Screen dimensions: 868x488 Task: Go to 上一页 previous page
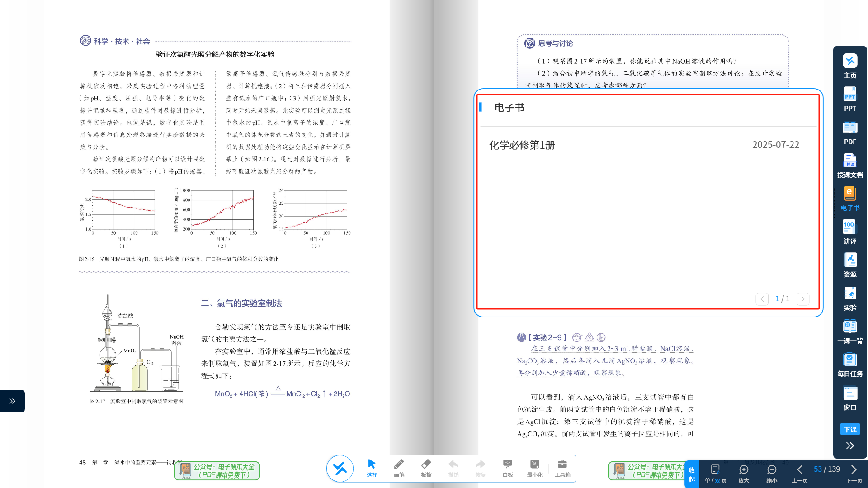point(800,474)
